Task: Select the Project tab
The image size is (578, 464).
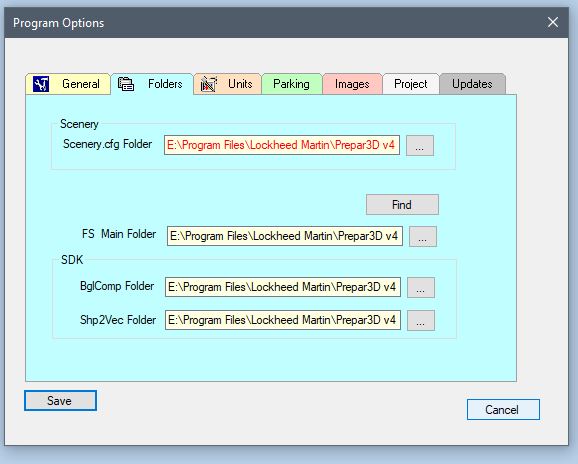Action: [x=411, y=84]
